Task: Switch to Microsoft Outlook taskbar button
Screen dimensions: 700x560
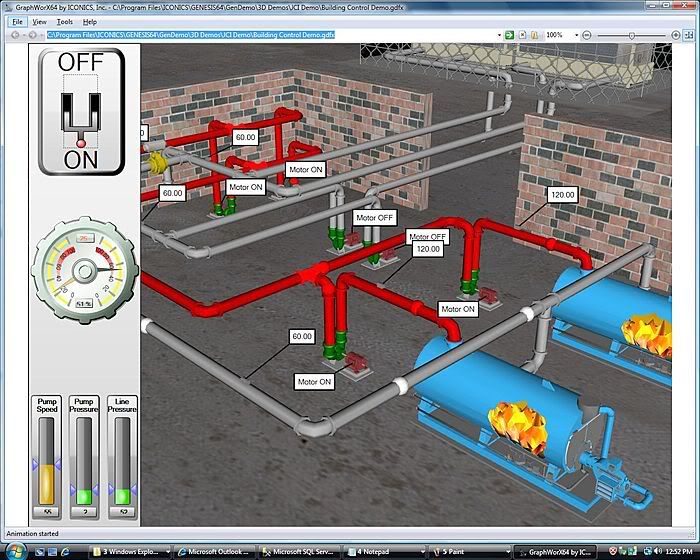Action: 215,552
